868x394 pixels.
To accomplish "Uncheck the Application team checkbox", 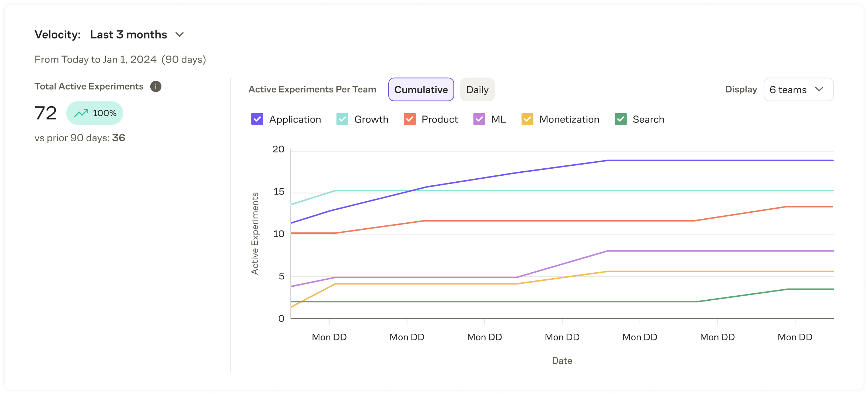I will [x=257, y=119].
